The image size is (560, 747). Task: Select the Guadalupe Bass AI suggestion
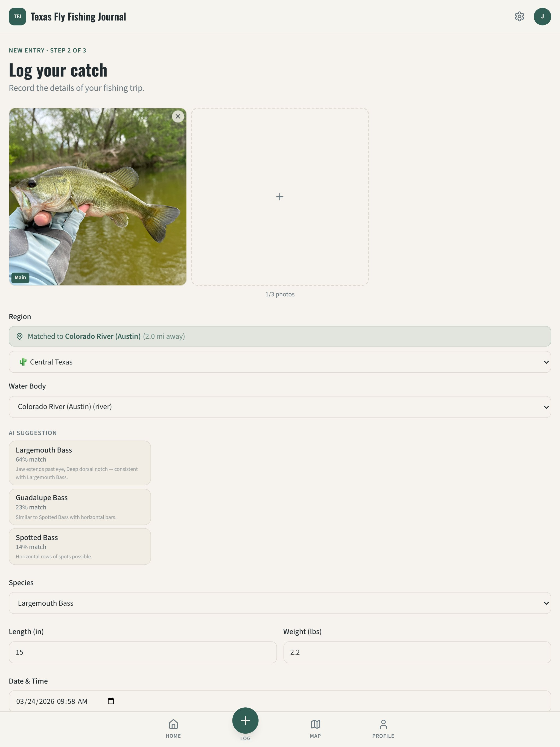tap(80, 507)
